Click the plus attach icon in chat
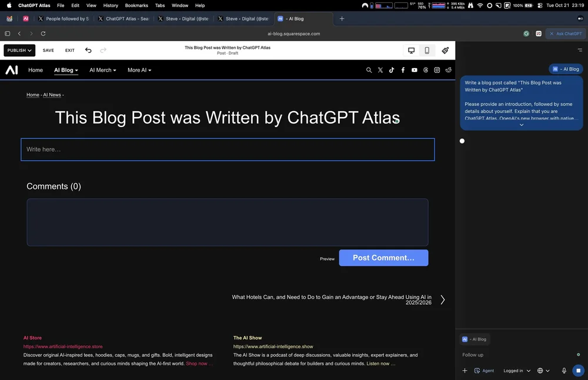The width and height of the screenshot is (588, 380). (x=465, y=371)
